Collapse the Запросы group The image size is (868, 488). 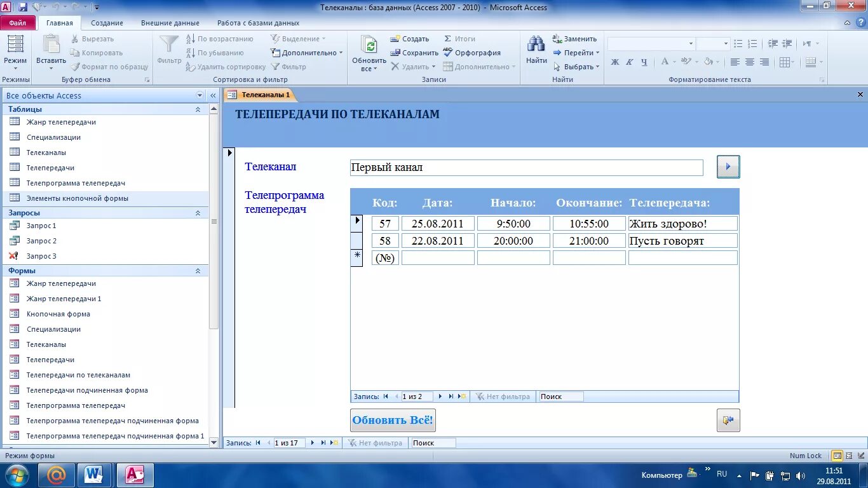pos(198,213)
